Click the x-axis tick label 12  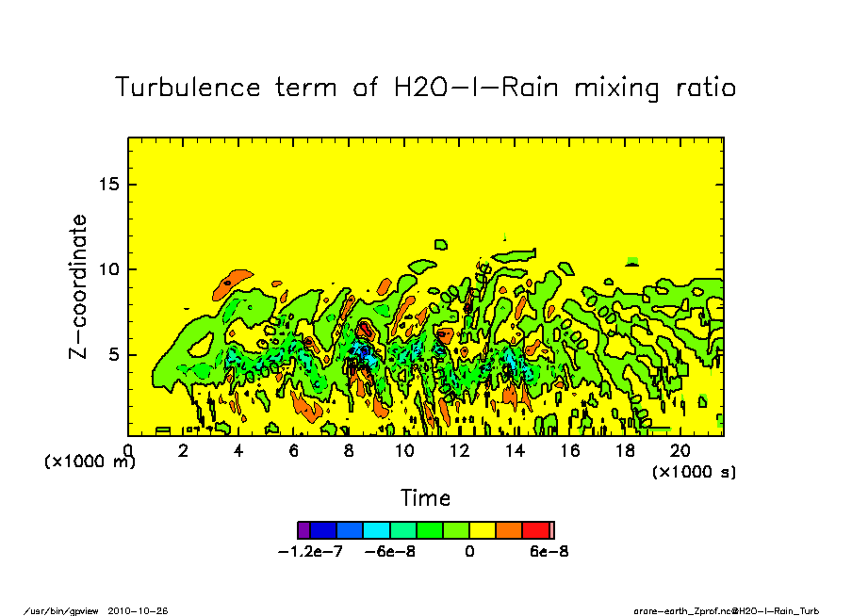(459, 450)
